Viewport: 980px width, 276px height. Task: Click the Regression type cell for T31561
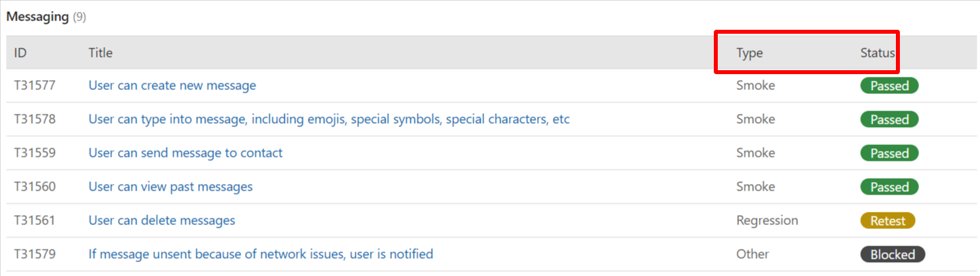coord(767,220)
